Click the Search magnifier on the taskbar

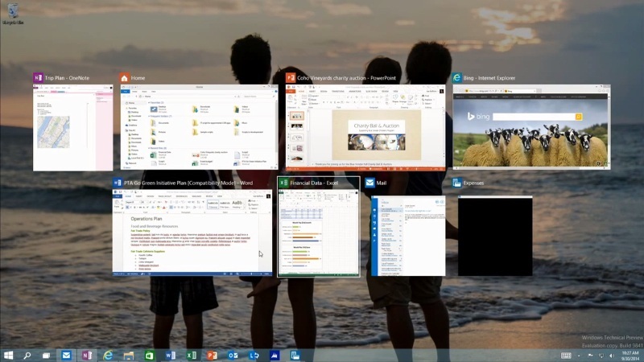tap(27, 355)
